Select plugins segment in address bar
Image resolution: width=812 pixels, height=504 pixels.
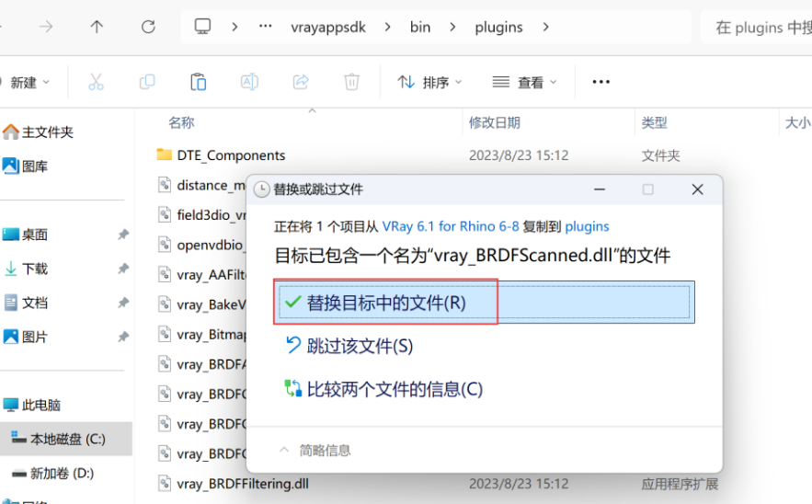point(498,27)
